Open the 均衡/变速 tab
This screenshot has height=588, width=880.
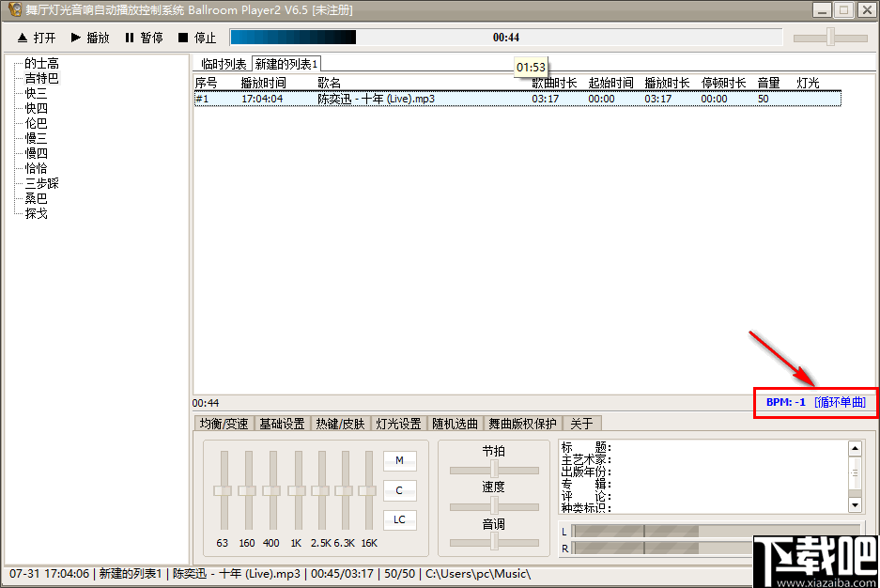pos(224,424)
